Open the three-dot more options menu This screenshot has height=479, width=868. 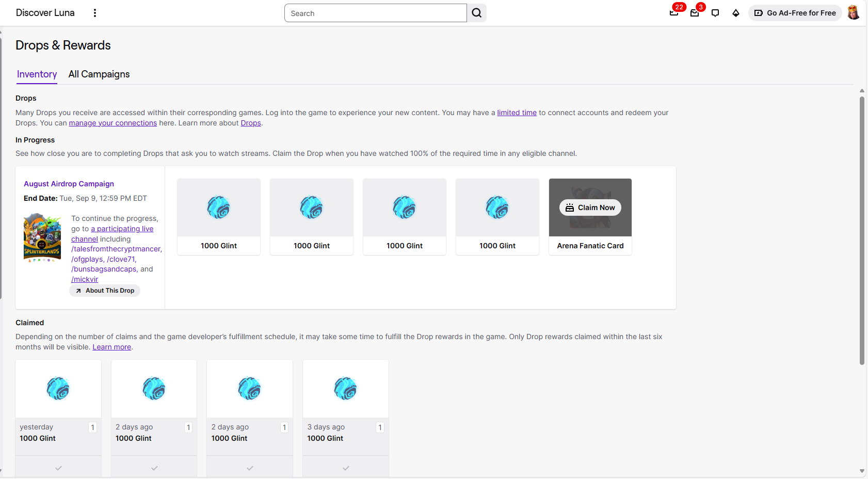[95, 13]
